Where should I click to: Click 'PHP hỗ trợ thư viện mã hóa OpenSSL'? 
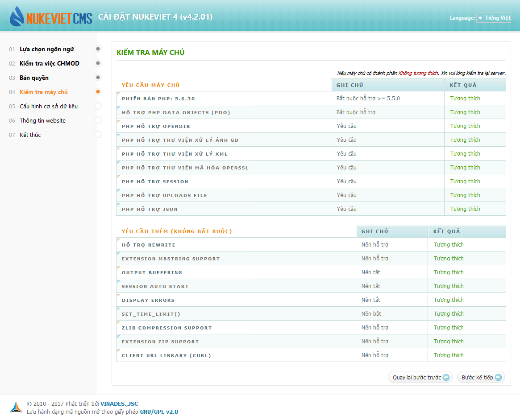point(185,168)
